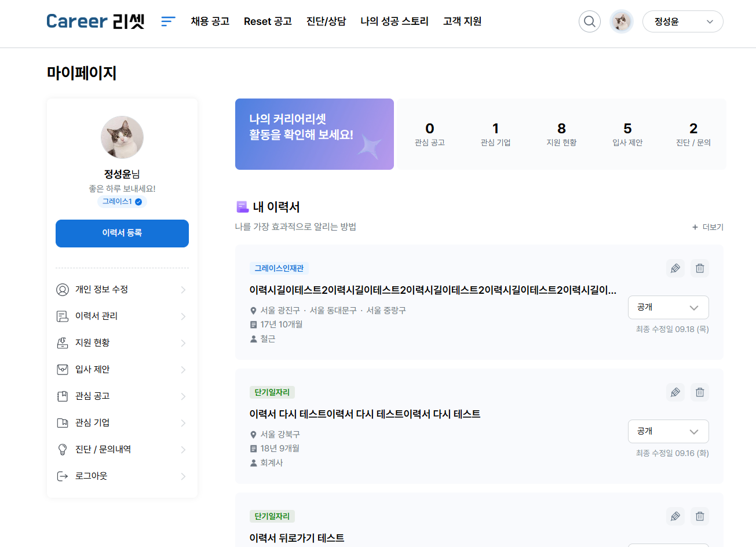
Task: Click chevron next to 로그아웃
Action: click(183, 476)
